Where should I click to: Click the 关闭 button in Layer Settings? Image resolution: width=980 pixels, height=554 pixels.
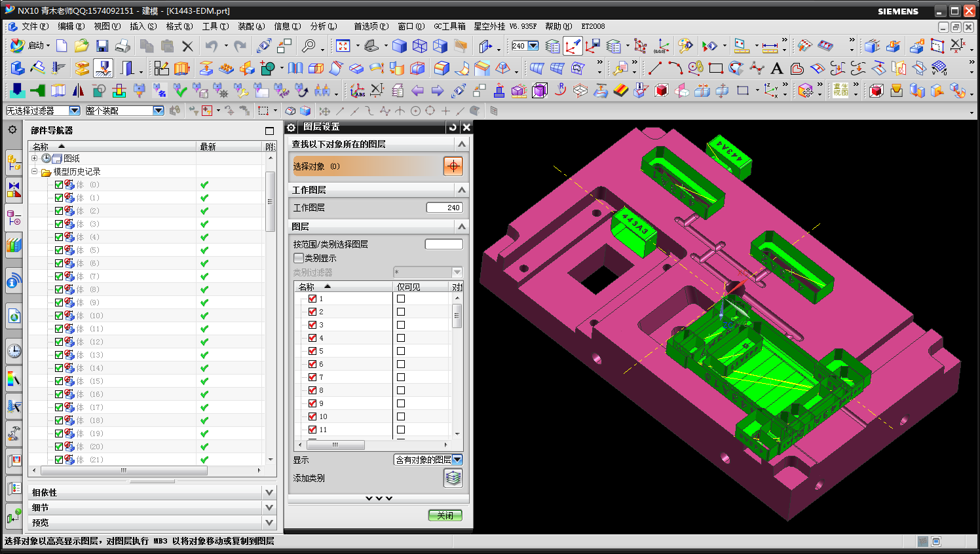(445, 515)
